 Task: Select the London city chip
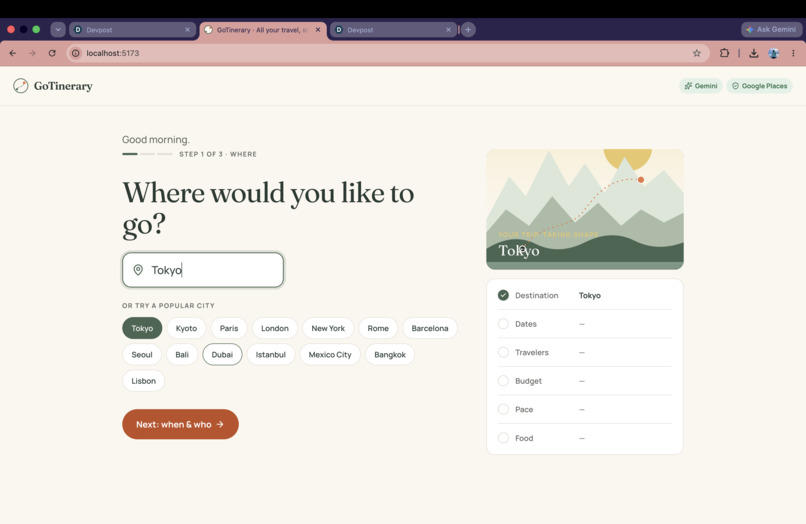coord(274,328)
